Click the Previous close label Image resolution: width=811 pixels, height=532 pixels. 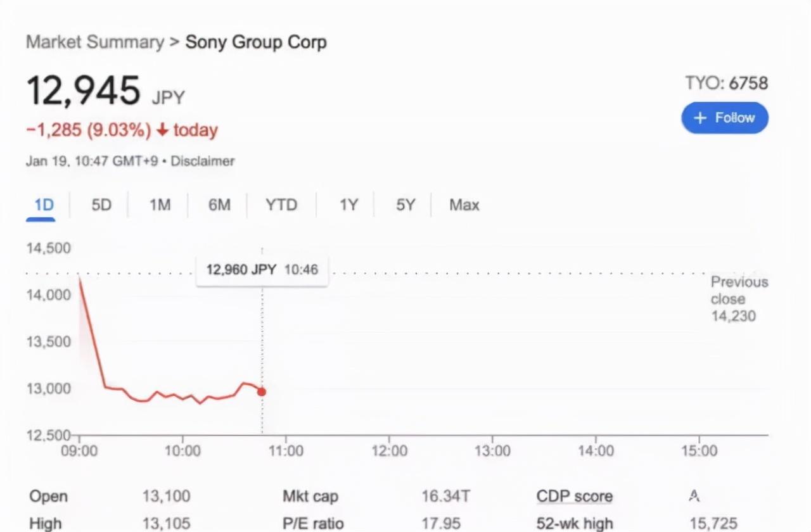coord(738,291)
